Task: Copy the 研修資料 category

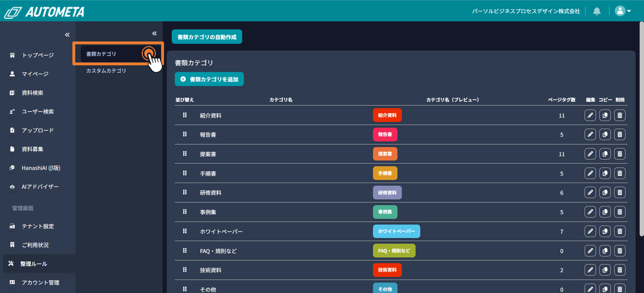Action: click(x=605, y=193)
